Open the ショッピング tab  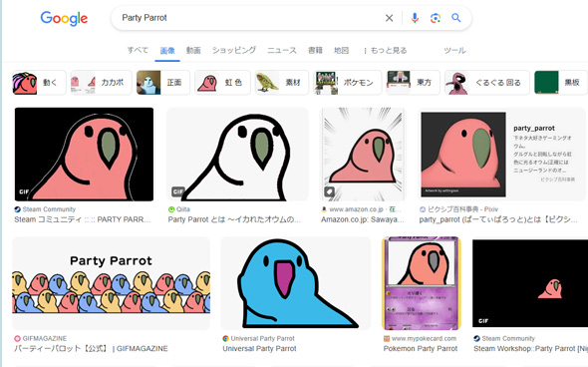(234, 50)
